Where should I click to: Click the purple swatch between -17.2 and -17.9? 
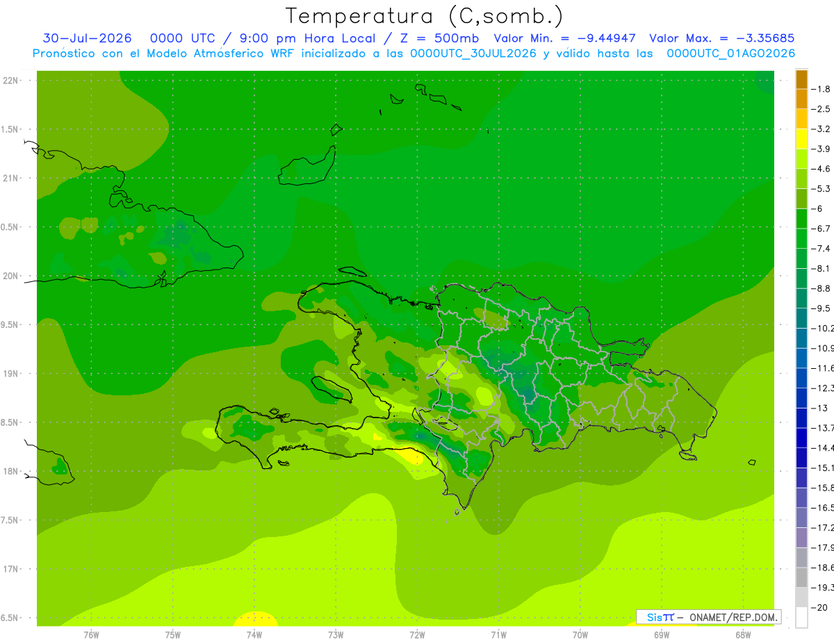pos(801,537)
